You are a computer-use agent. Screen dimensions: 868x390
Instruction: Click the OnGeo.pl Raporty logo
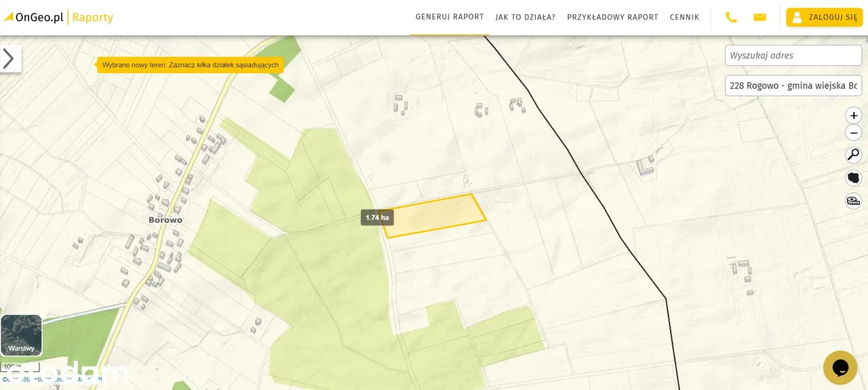point(58,17)
